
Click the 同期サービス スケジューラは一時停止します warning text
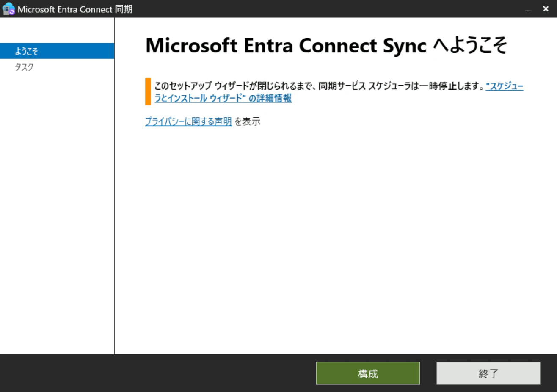tap(401, 86)
